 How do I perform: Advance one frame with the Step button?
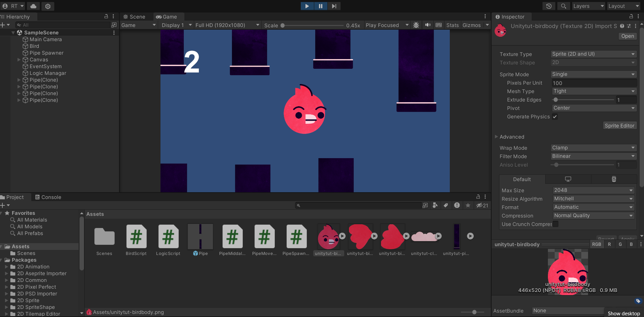coord(334,6)
